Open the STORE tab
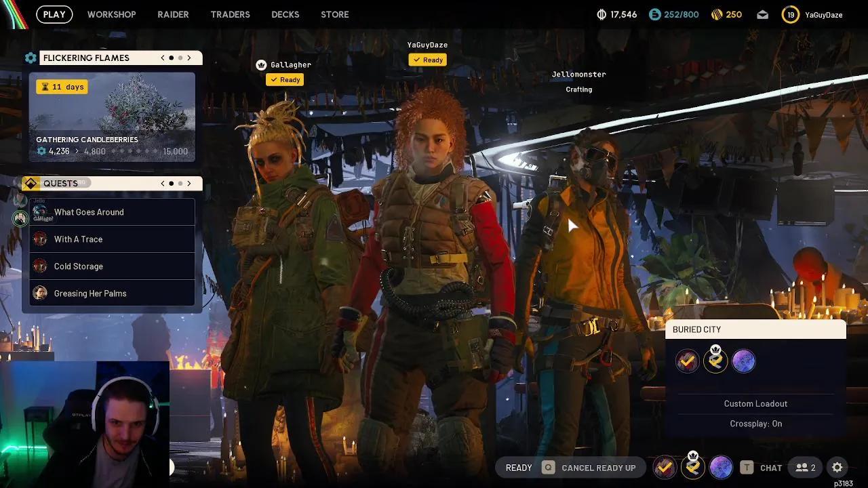Screen dimensions: 868x488 (x=334, y=14)
